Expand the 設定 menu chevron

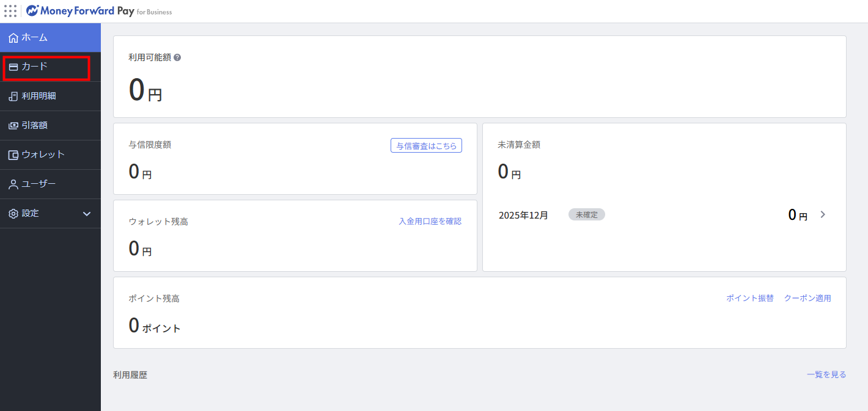(x=87, y=214)
